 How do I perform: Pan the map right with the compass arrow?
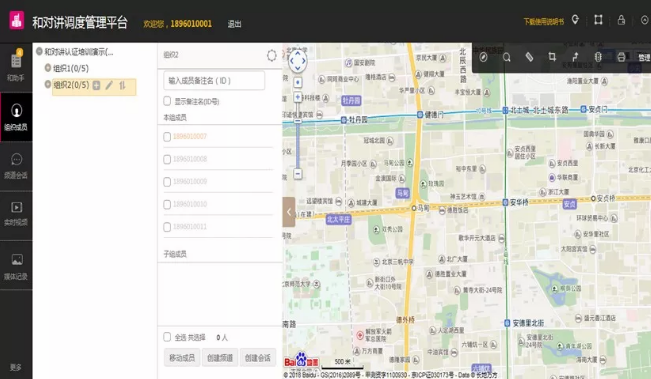click(x=304, y=61)
